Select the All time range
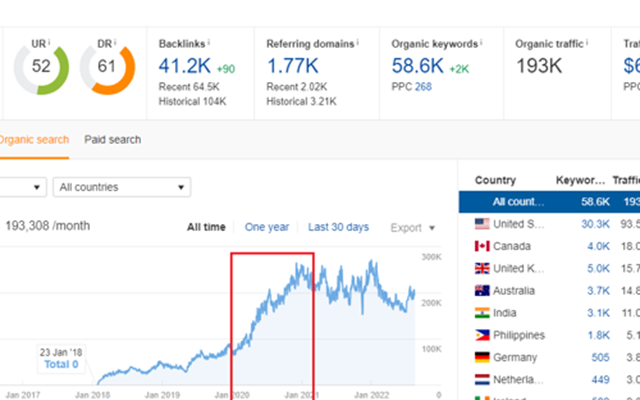640x400 pixels. pyautogui.click(x=206, y=227)
